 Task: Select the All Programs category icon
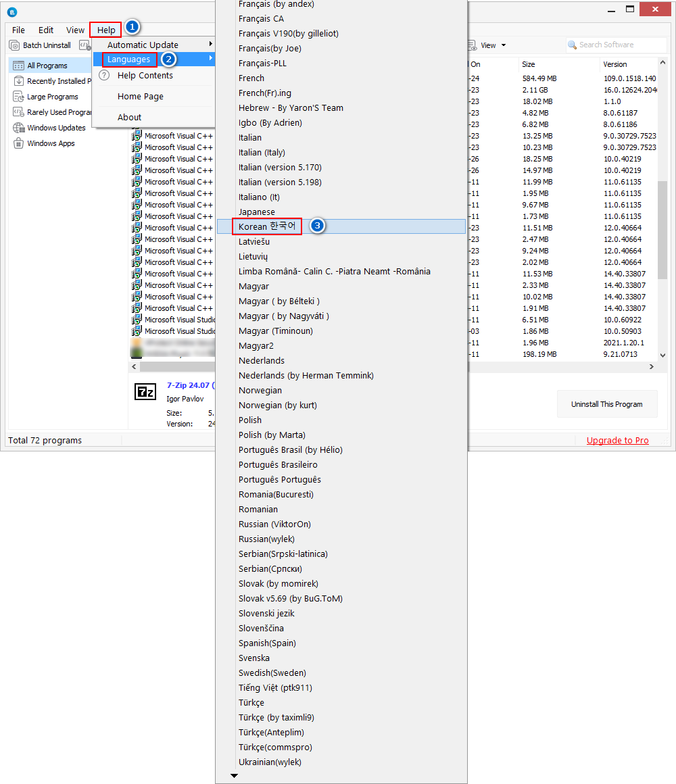click(18, 66)
